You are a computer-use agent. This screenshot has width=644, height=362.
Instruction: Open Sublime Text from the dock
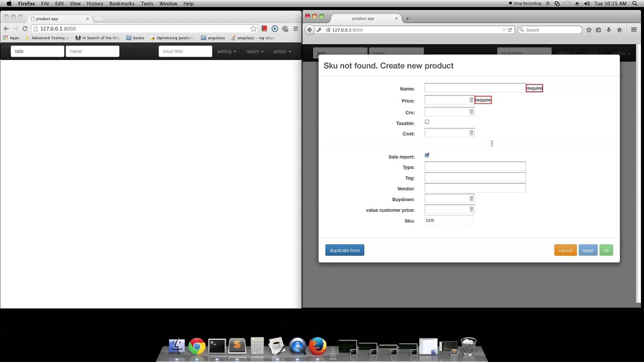pyautogui.click(x=237, y=346)
